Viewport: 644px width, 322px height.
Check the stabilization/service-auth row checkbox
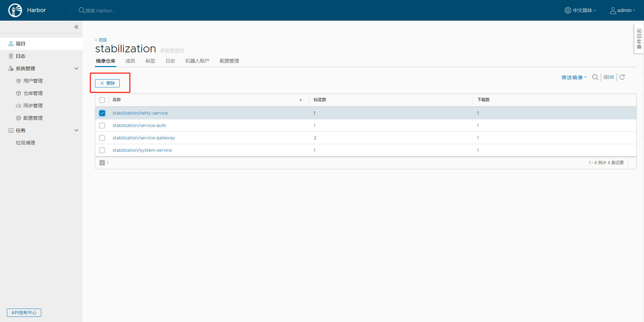tap(102, 126)
